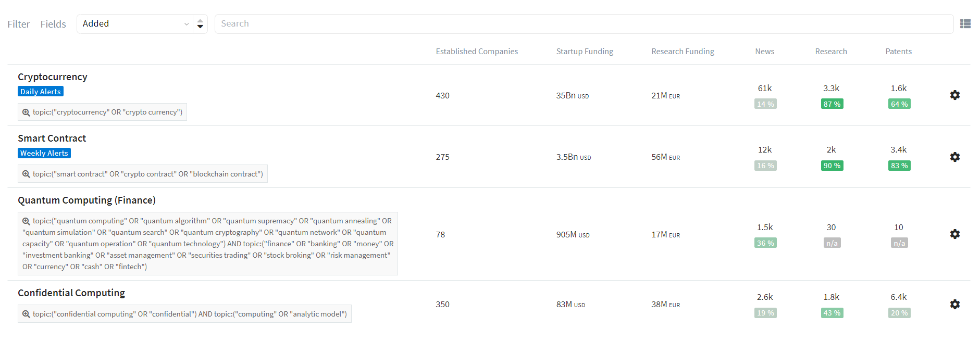Switch layout with the list view icon
This screenshot has width=980, height=341.
point(965,24)
